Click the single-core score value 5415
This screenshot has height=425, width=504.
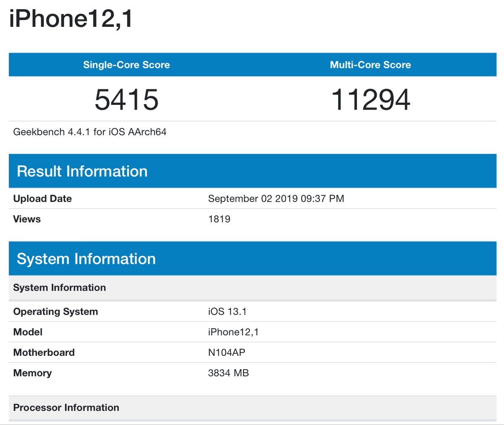[x=126, y=99]
